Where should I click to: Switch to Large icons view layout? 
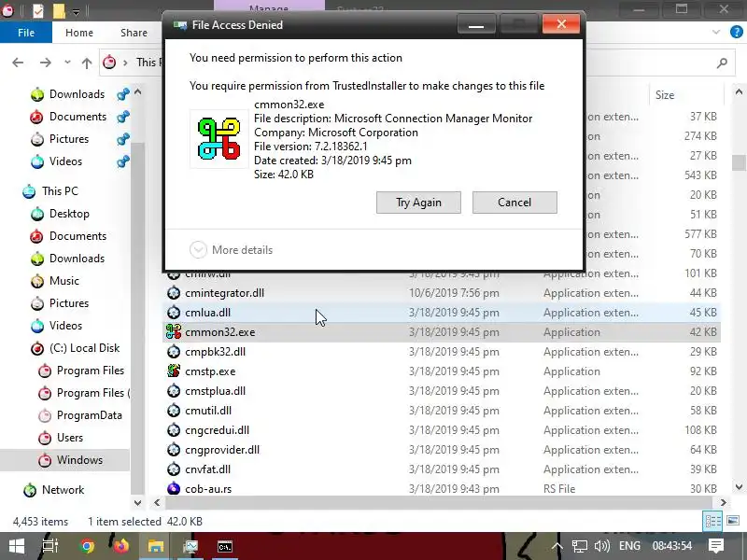tap(734, 521)
